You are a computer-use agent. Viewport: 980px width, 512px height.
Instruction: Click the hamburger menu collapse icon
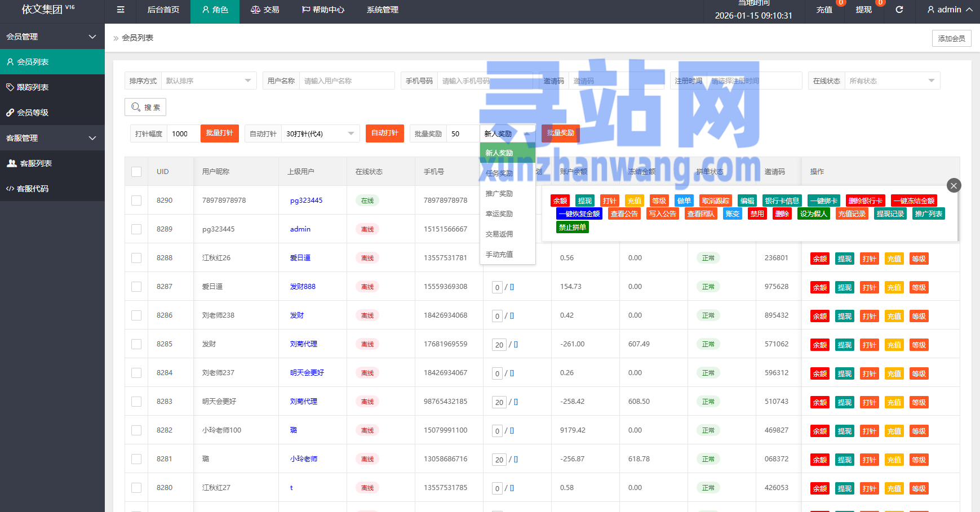coord(121,10)
